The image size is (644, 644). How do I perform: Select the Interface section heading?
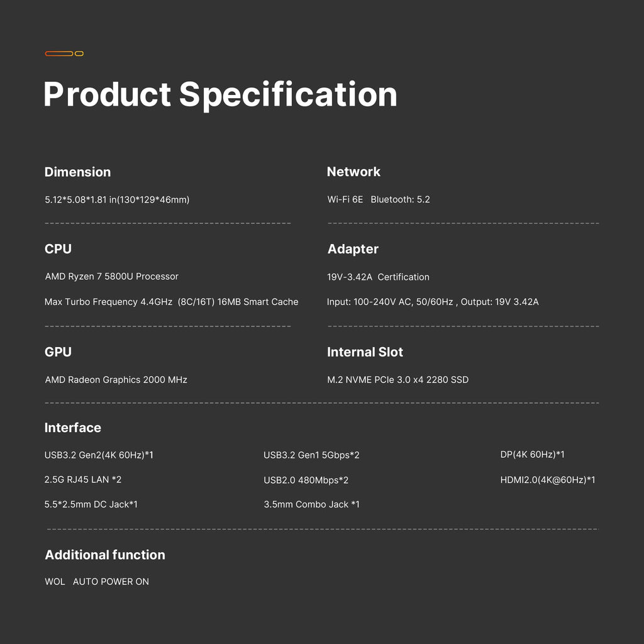coord(72,428)
